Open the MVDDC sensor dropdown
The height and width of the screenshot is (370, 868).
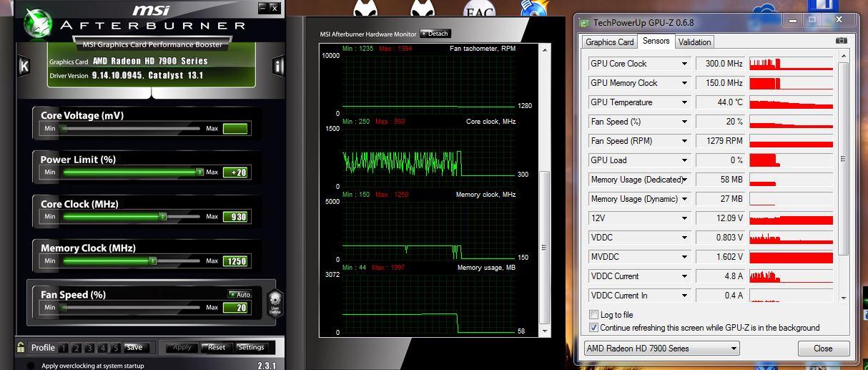(x=684, y=257)
